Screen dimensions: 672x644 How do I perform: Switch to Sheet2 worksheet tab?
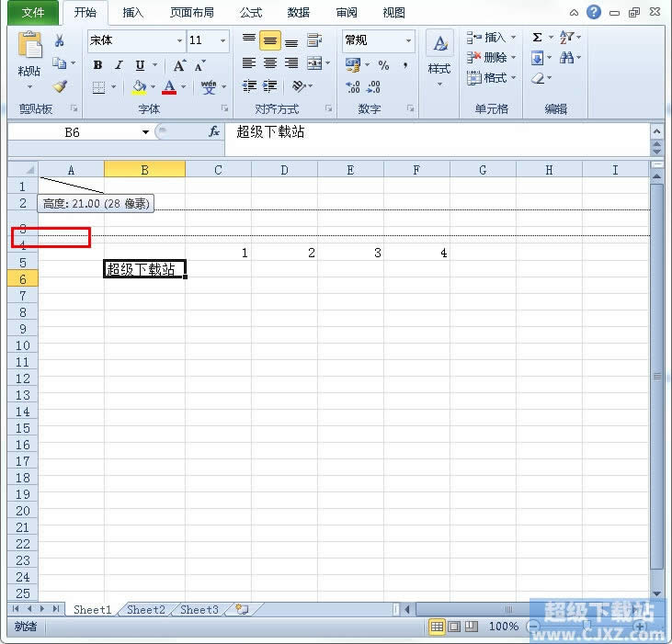(146, 609)
